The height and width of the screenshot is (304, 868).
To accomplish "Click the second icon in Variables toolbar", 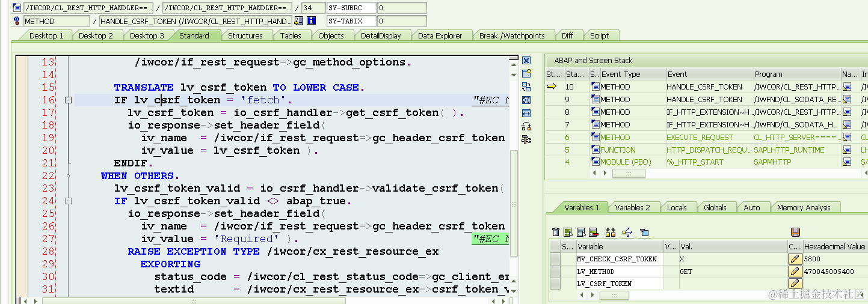I will tap(568, 232).
